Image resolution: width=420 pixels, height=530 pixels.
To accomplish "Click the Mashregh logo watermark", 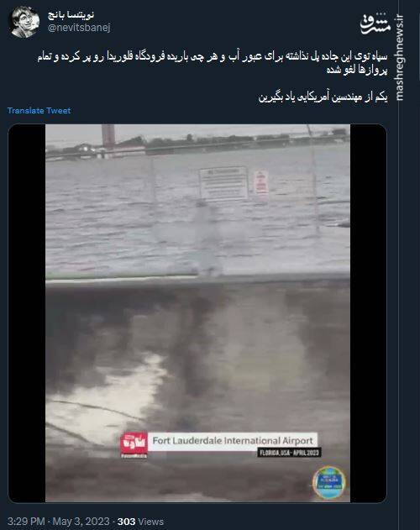I will 375,24.
